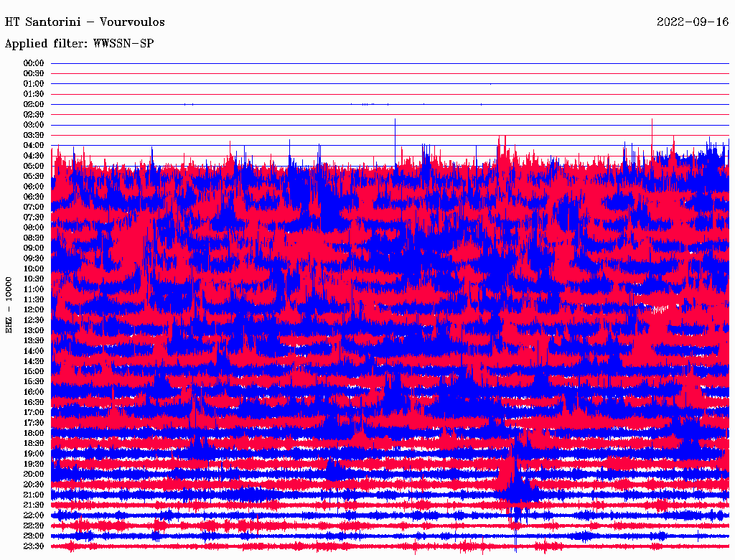The height and width of the screenshot is (560, 735).
Task: Click the 23:30 time label
Action: 33,546
